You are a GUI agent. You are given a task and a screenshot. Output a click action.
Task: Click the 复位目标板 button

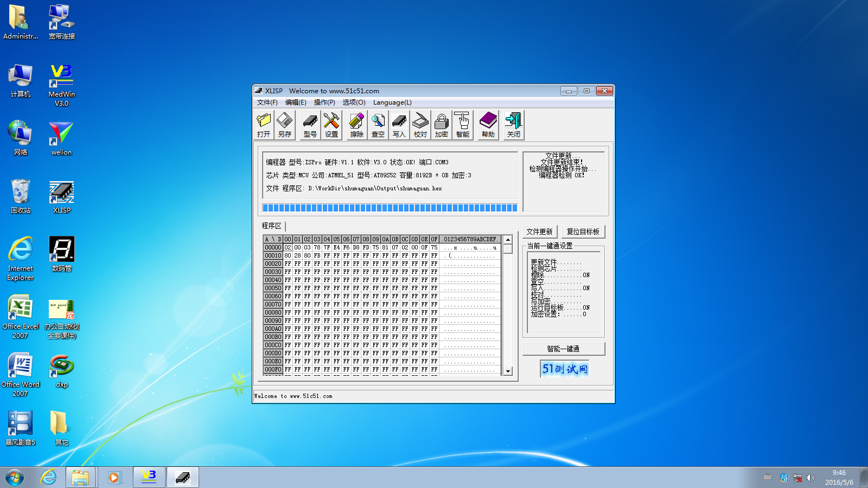point(583,232)
